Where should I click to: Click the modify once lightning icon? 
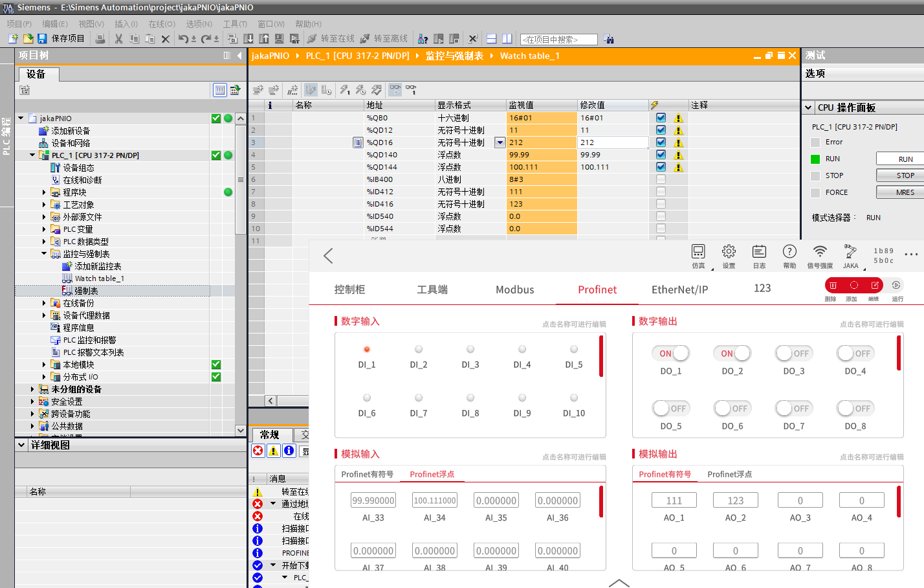345,89
